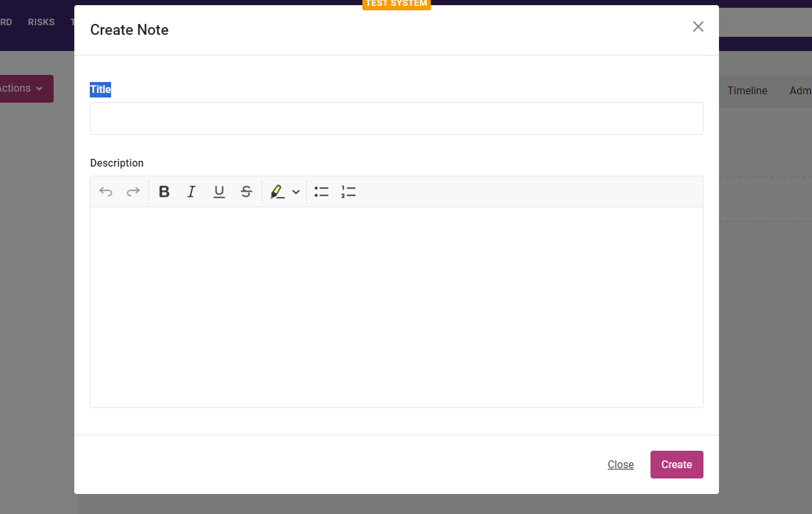Click the Close link in dialog footer
812x514 pixels.
click(620, 465)
